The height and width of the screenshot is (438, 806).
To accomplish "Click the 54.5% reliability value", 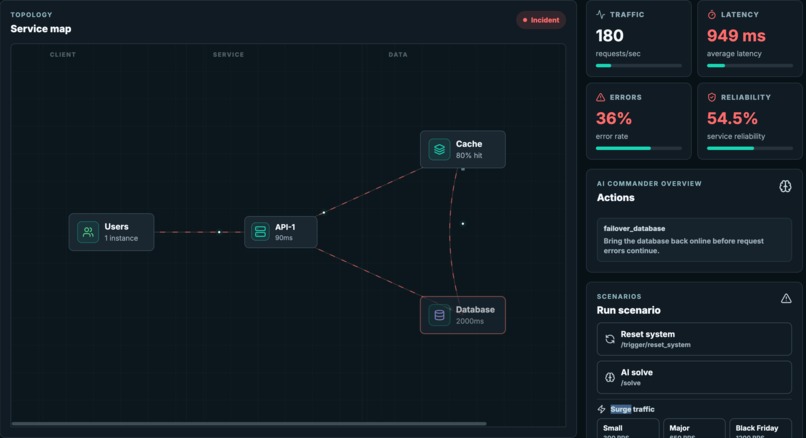I will [732, 119].
